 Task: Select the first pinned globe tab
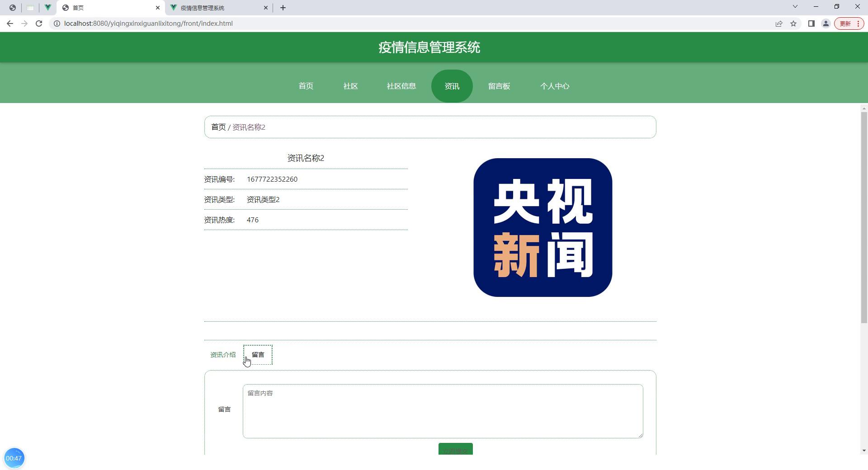13,8
